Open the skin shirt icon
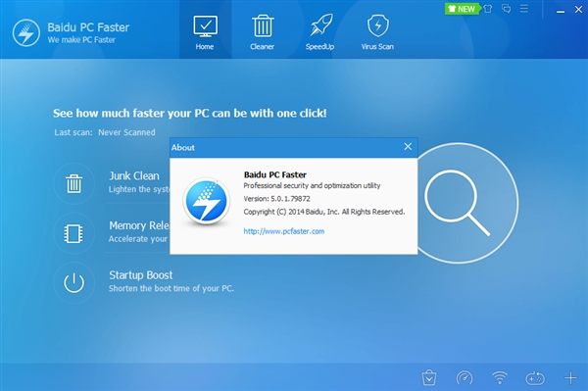This screenshot has height=391, width=588. click(487, 9)
